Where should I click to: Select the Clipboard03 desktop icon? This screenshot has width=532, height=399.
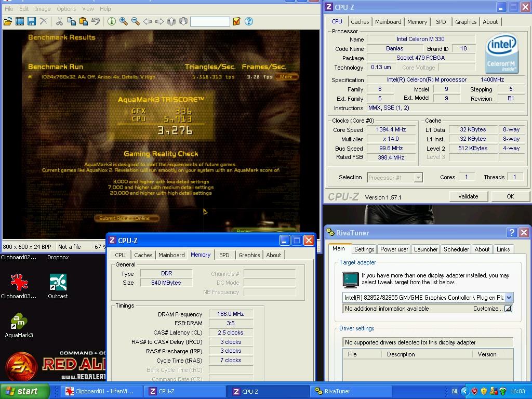coord(19,287)
